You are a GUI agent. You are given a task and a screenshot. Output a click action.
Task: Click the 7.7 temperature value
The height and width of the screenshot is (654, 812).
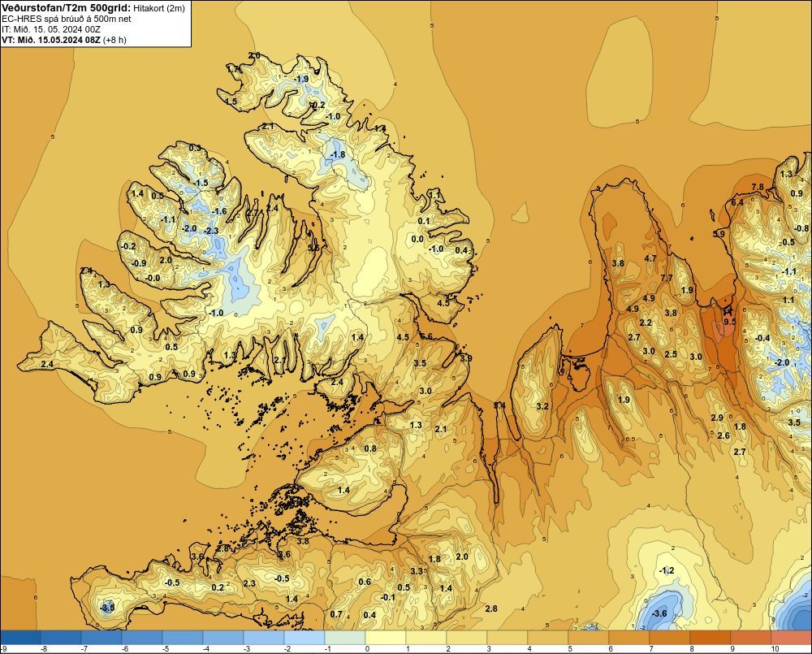point(667,278)
